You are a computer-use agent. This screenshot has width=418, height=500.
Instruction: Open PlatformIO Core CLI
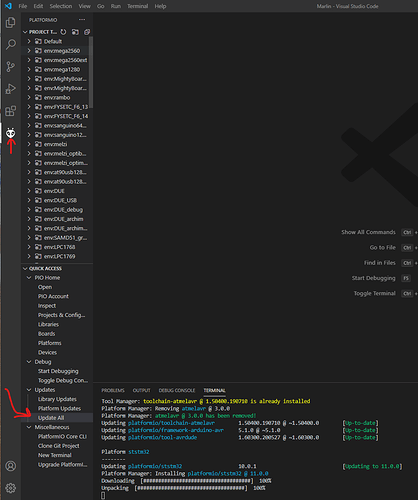click(62, 436)
